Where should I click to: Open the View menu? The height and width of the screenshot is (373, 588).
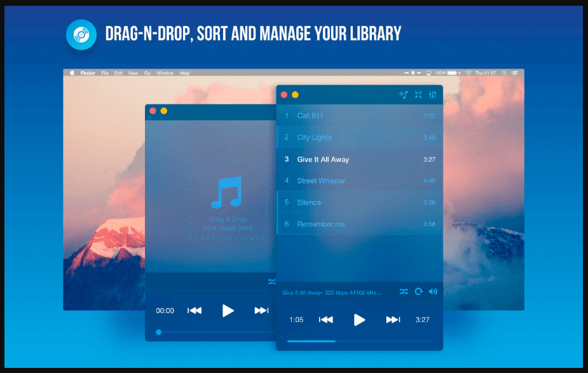pos(133,73)
